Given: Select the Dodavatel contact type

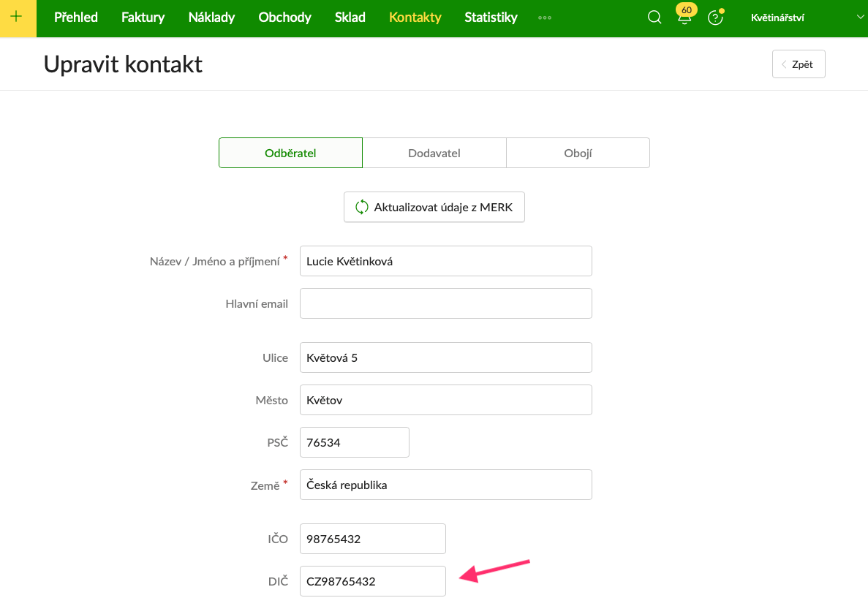Looking at the screenshot, I should point(434,153).
